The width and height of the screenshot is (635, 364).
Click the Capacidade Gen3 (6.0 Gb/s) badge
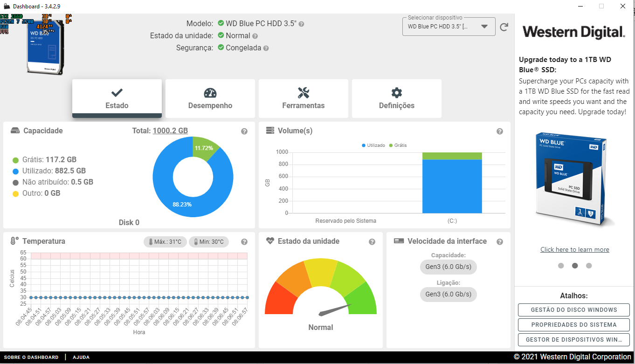449,267
